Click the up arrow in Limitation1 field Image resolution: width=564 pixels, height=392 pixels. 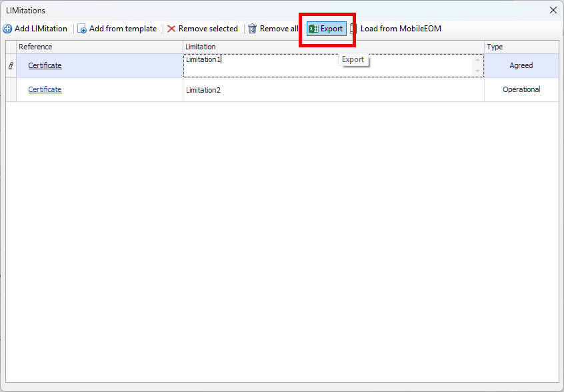477,60
